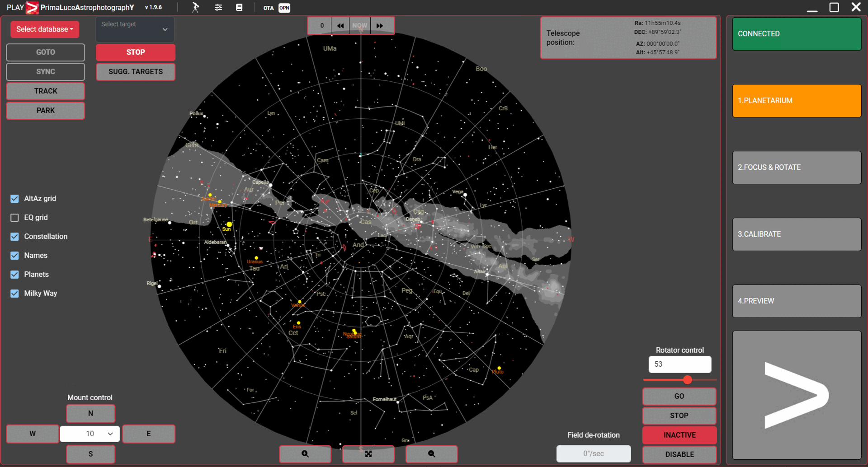Move mount east with E button

click(149, 434)
